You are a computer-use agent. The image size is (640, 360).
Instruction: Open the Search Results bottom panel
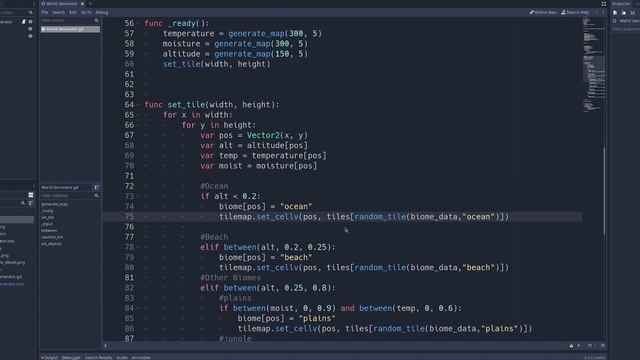[x=98, y=358]
